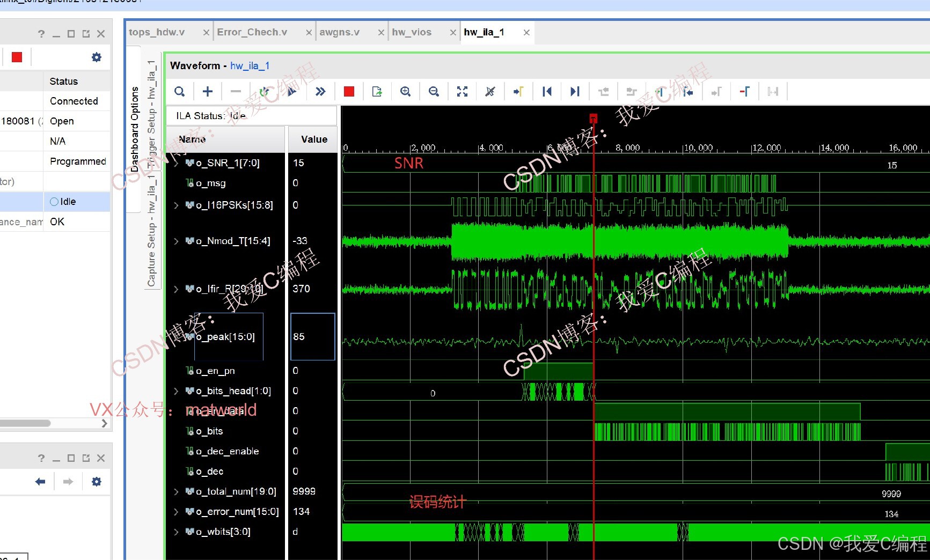Go to previous marker icon
Viewport: 930px width, 560px height.
click(688, 92)
